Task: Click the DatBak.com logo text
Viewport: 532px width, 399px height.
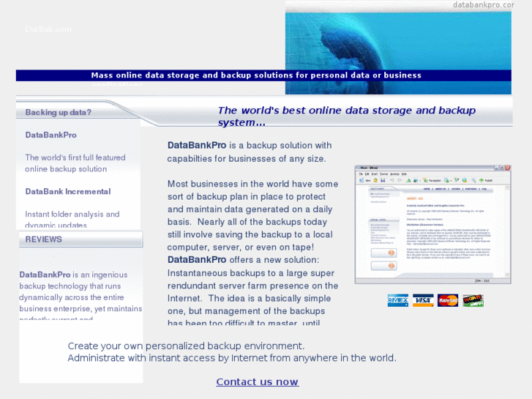Action: tap(48, 29)
